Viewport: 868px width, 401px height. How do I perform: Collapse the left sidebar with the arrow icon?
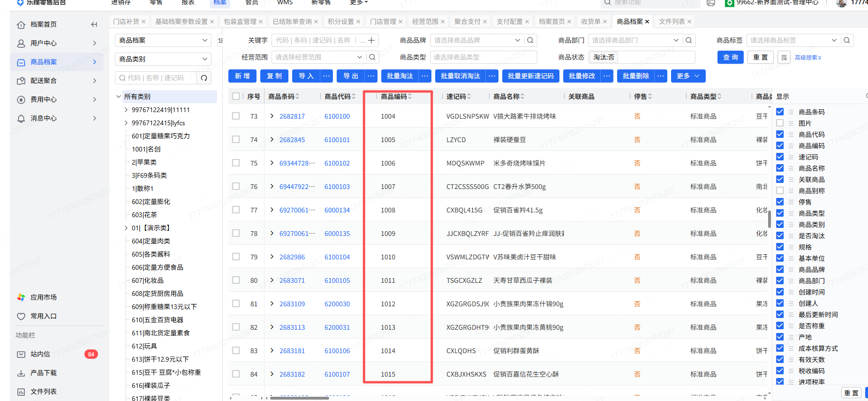[x=94, y=24]
